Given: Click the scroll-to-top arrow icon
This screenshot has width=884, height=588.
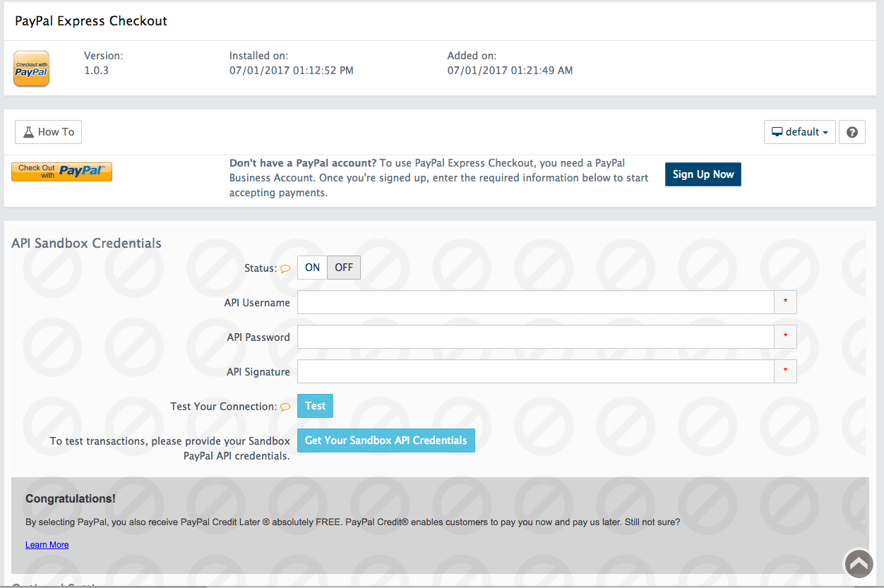Looking at the screenshot, I should click(859, 564).
